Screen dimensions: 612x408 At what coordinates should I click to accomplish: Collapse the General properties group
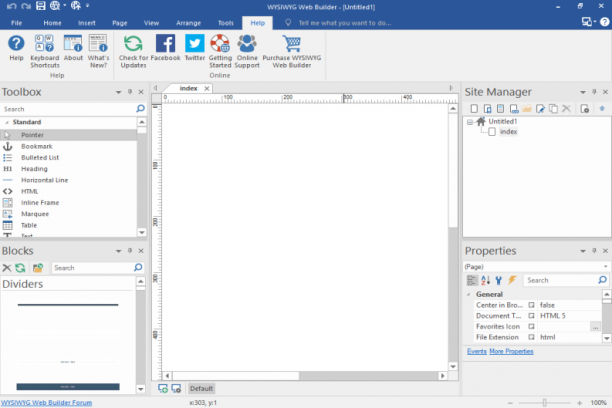pyautogui.click(x=469, y=294)
